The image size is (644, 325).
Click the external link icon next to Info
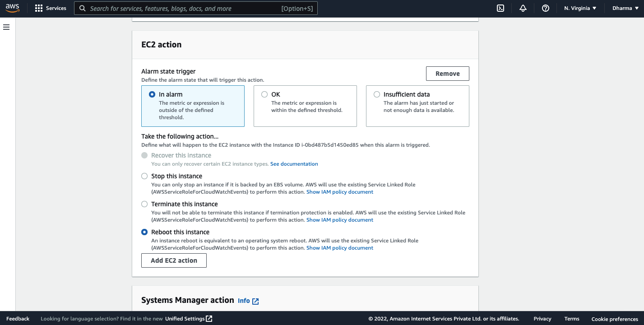(x=255, y=301)
